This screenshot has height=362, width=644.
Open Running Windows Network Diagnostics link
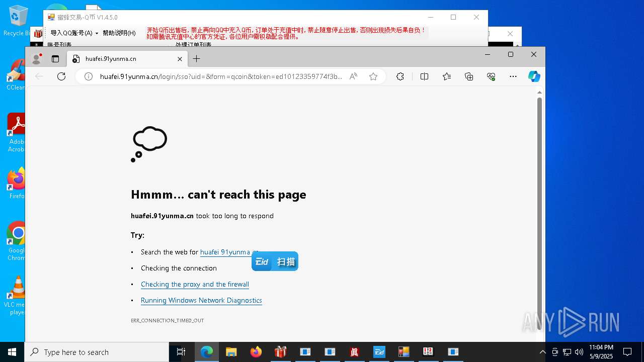pyautogui.click(x=201, y=301)
